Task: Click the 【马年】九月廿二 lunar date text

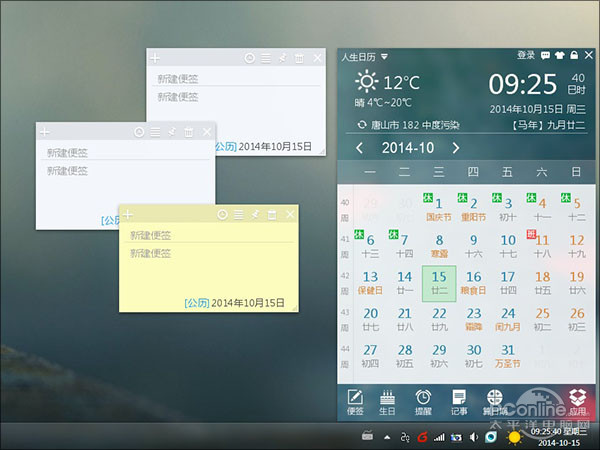Action: pyautogui.click(x=548, y=125)
